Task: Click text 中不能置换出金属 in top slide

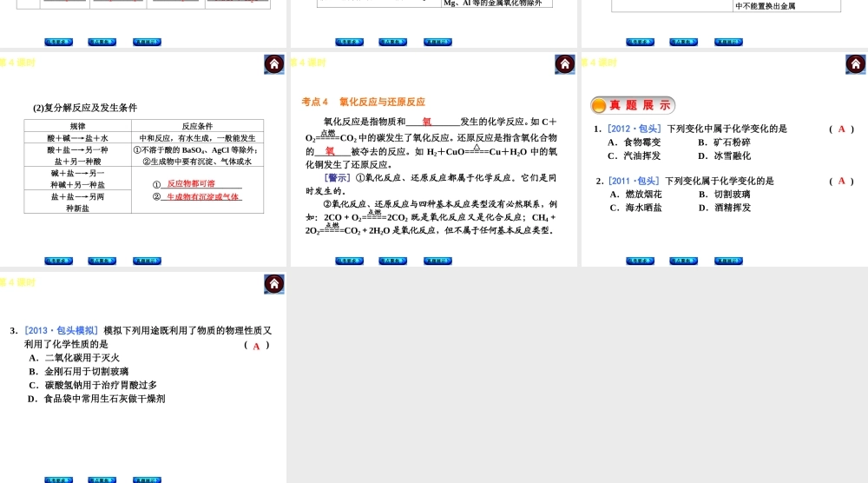Action: click(766, 6)
